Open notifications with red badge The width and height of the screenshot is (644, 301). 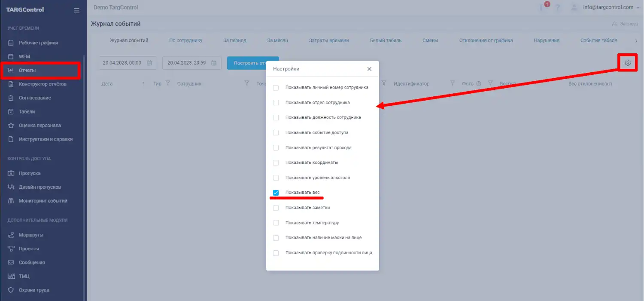(543, 7)
